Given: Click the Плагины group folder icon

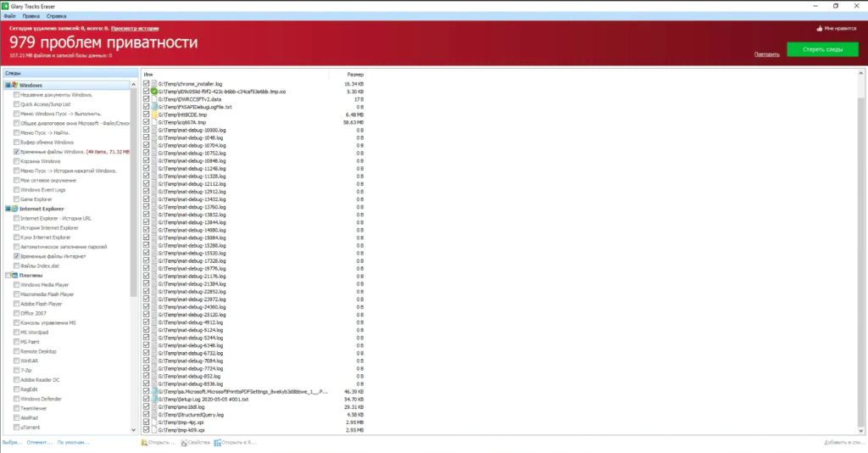Looking at the screenshot, I should coord(14,275).
